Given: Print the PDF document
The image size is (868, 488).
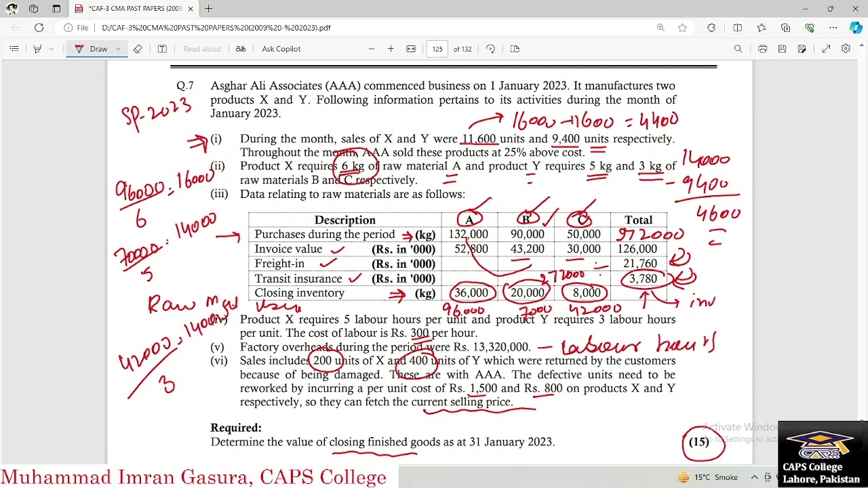Looking at the screenshot, I should click(763, 49).
